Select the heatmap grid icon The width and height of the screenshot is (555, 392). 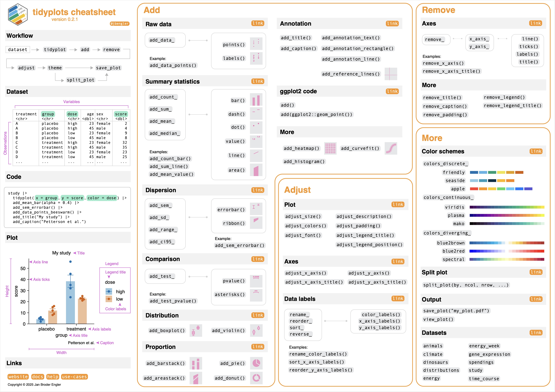coord(330,148)
